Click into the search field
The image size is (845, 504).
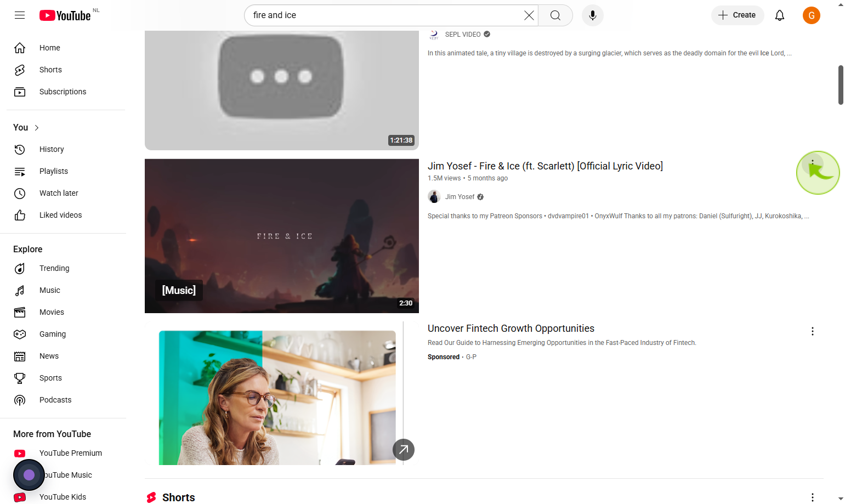387,15
